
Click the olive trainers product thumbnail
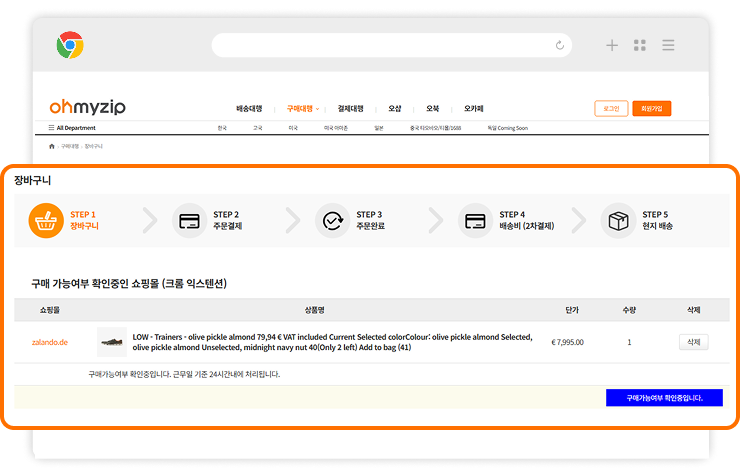pos(112,342)
